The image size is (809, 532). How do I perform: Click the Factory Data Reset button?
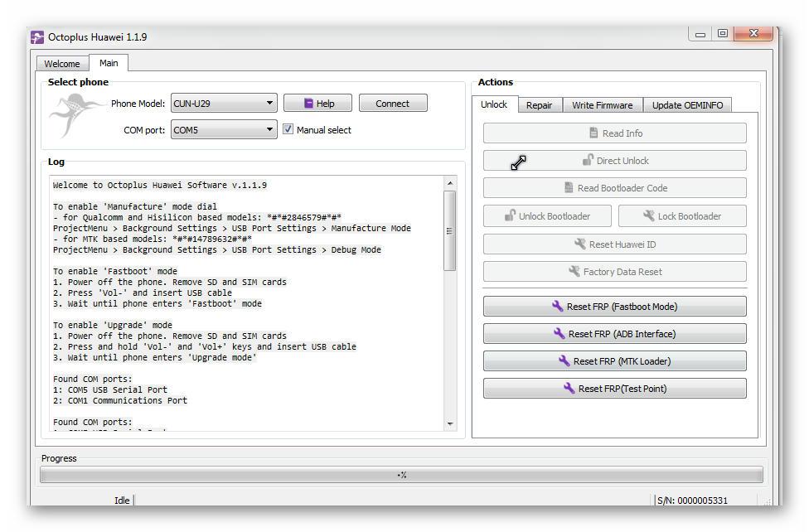(614, 272)
